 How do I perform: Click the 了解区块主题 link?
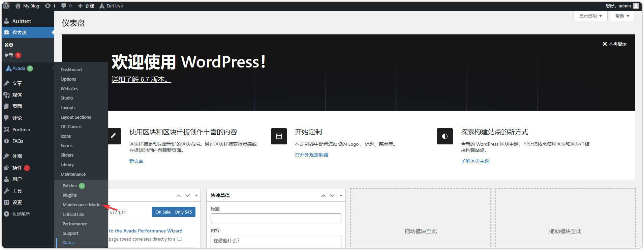[x=475, y=161]
